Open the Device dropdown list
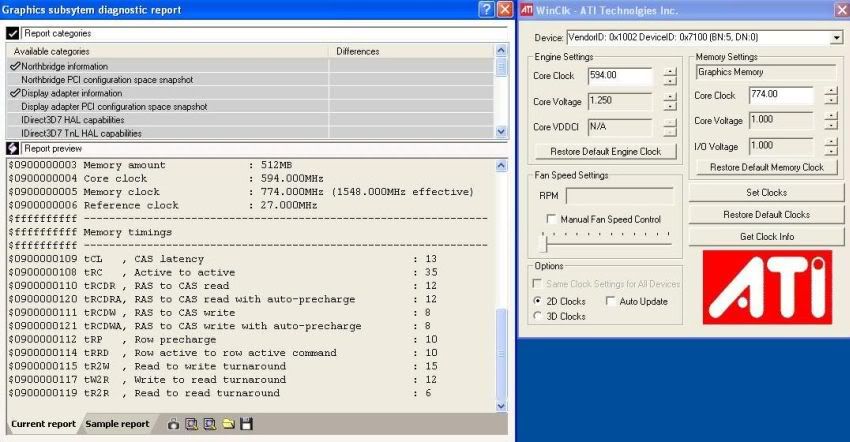The image size is (850, 442). [x=835, y=37]
